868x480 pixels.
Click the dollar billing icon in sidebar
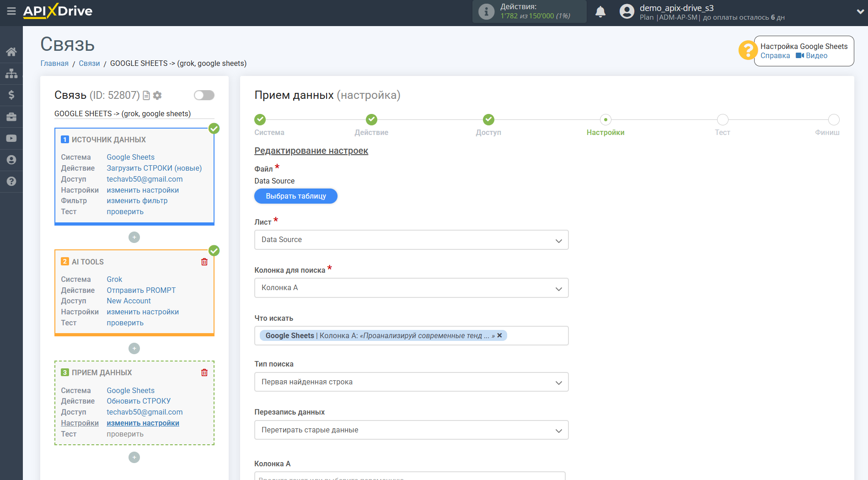point(11,95)
